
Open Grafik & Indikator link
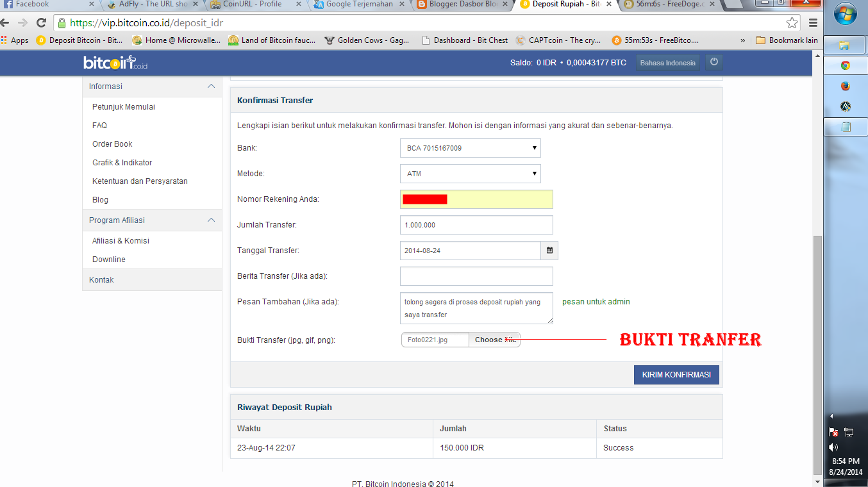[x=122, y=163]
